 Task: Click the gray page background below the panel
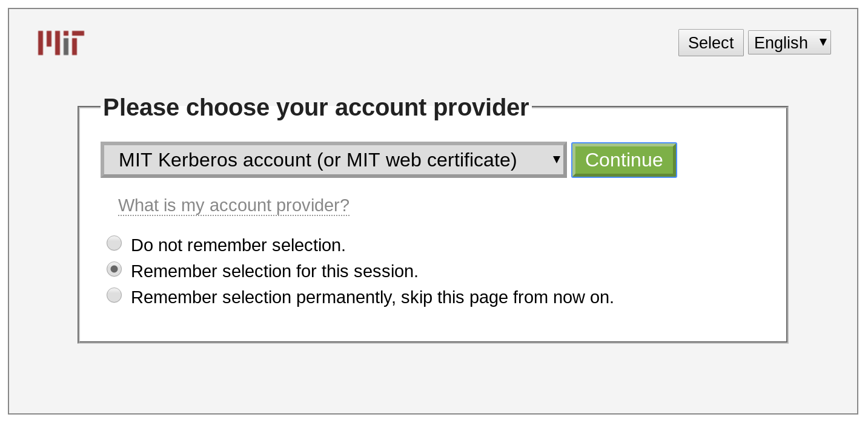433,378
